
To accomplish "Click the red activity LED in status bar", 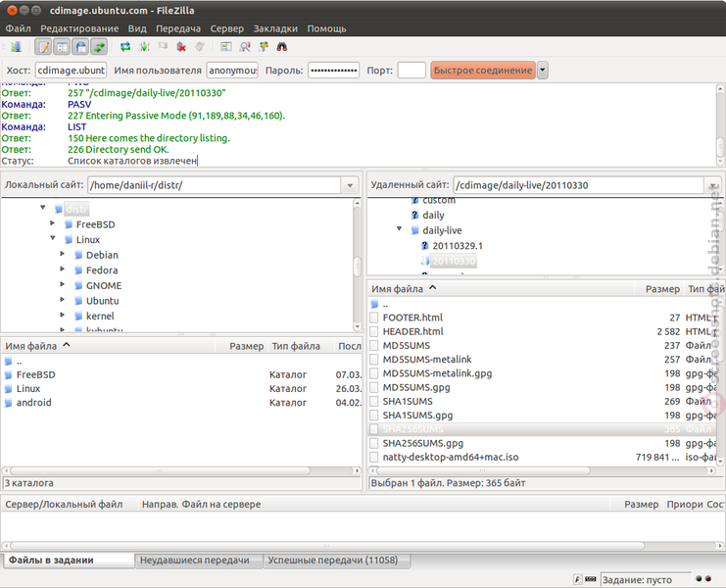I will 708,578.
